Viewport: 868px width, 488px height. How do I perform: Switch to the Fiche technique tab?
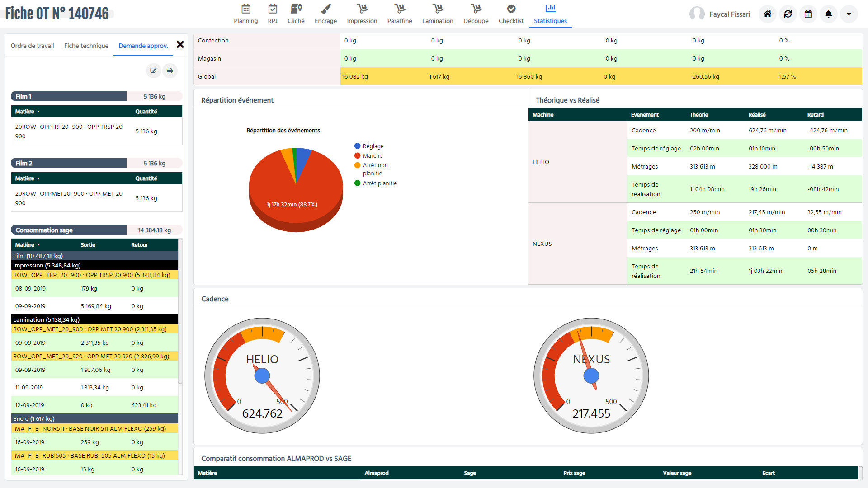click(86, 46)
